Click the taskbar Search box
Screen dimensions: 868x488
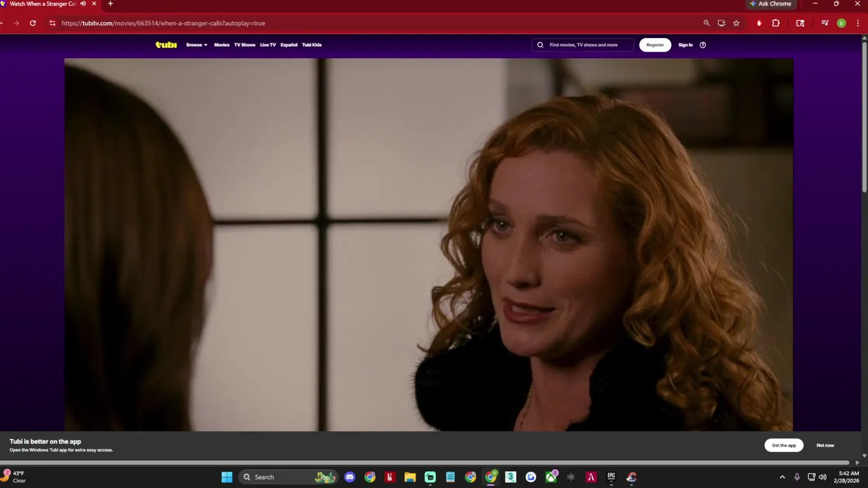[289, 477]
